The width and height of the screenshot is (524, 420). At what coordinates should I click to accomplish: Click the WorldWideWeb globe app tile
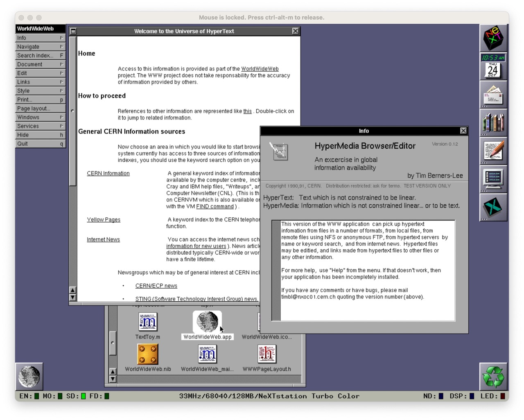click(29, 377)
